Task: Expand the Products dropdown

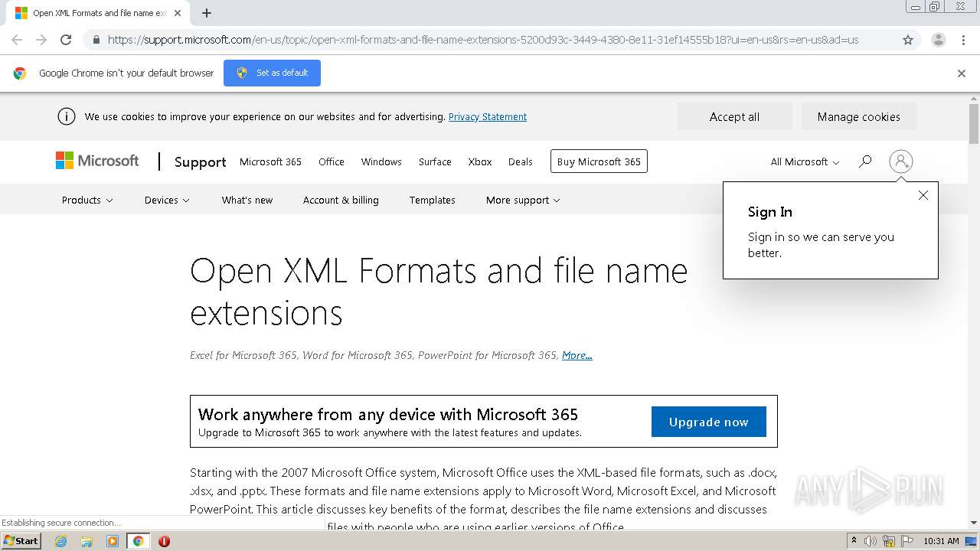Action: [87, 200]
